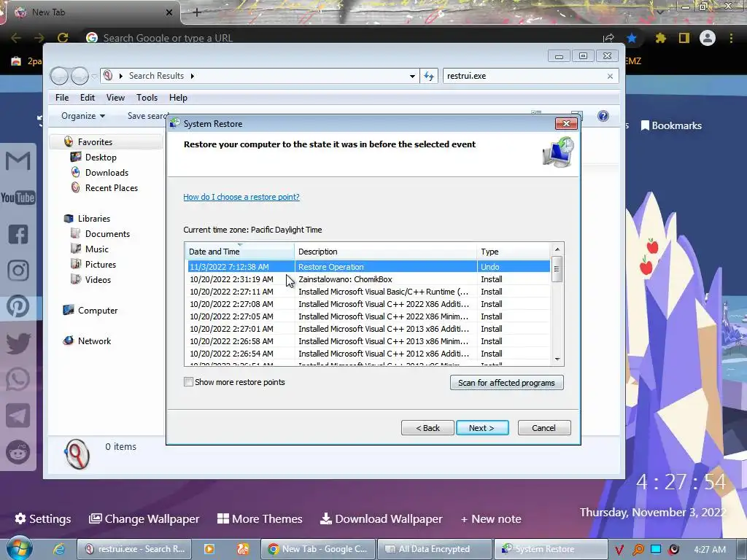Click Explorer refresh button

429,76
